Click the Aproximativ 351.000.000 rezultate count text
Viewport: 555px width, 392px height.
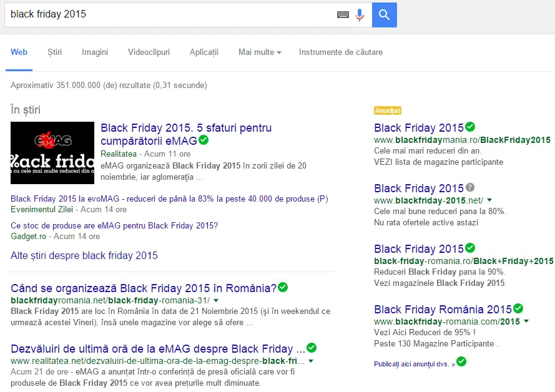click(x=109, y=86)
